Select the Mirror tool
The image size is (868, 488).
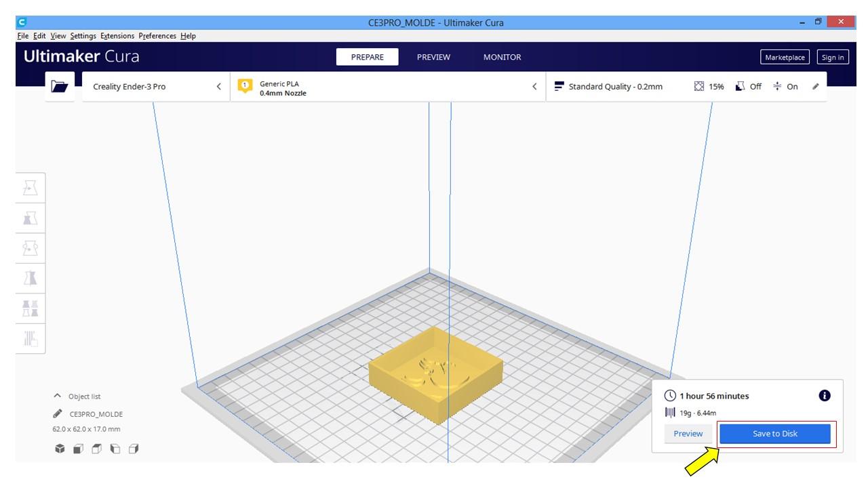coord(31,278)
